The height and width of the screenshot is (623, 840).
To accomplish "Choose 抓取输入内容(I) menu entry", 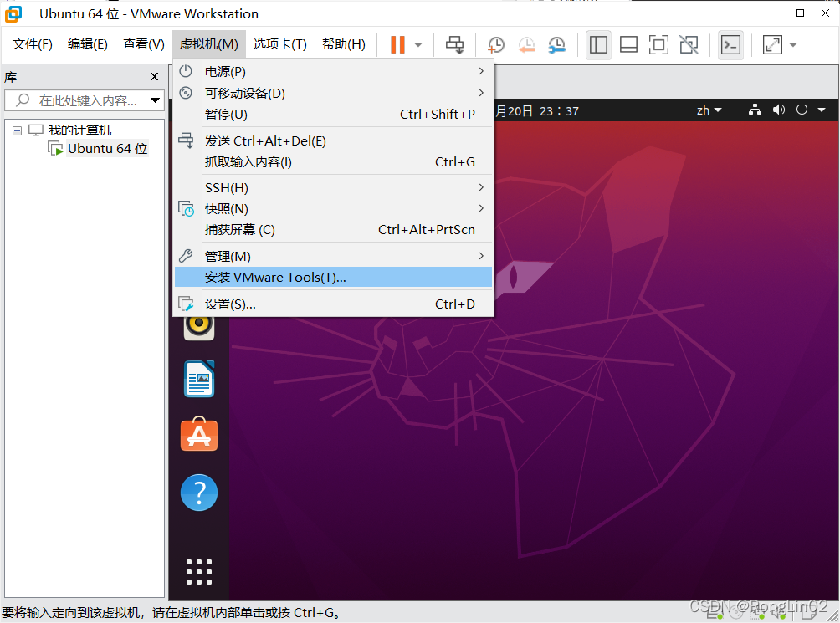I will [333, 161].
